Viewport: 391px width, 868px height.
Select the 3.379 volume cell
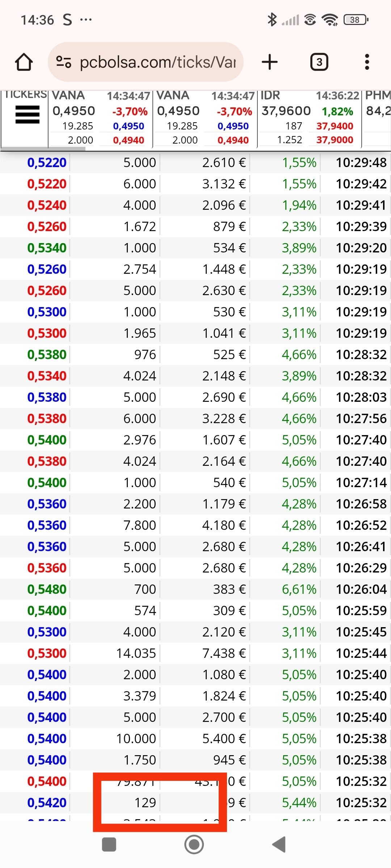(139, 696)
